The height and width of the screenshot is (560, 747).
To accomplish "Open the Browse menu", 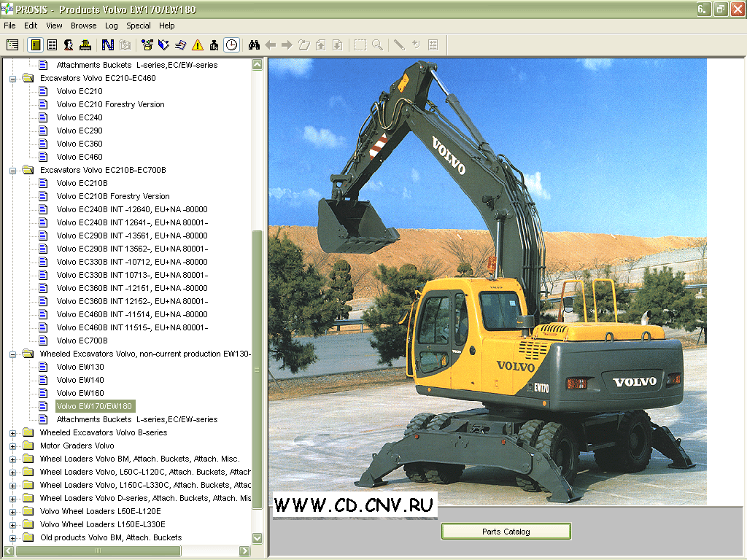I will 83,26.
